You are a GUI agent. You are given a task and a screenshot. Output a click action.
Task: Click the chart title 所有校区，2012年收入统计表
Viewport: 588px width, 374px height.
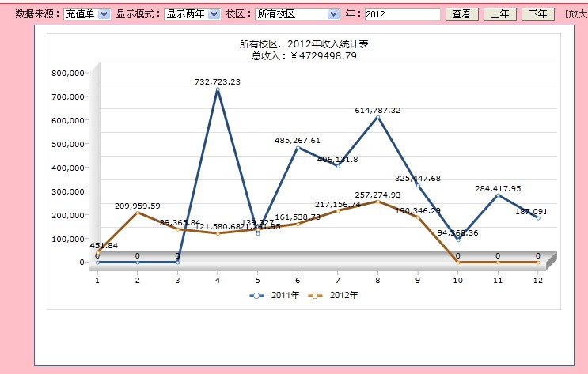tap(304, 45)
